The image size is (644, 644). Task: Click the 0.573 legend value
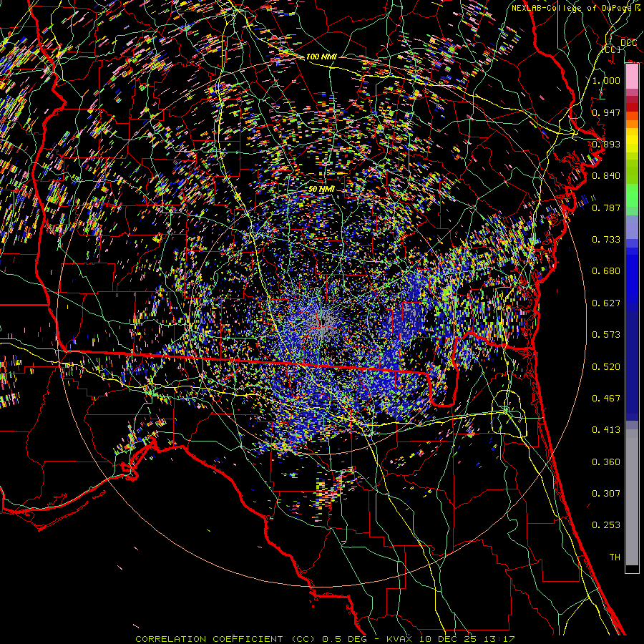point(606,334)
